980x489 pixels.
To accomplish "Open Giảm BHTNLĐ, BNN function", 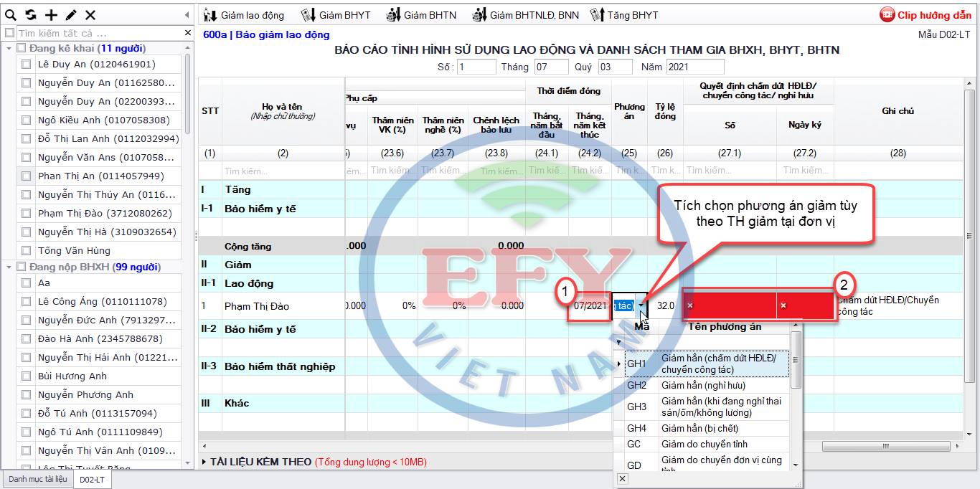I will [x=524, y=15].
